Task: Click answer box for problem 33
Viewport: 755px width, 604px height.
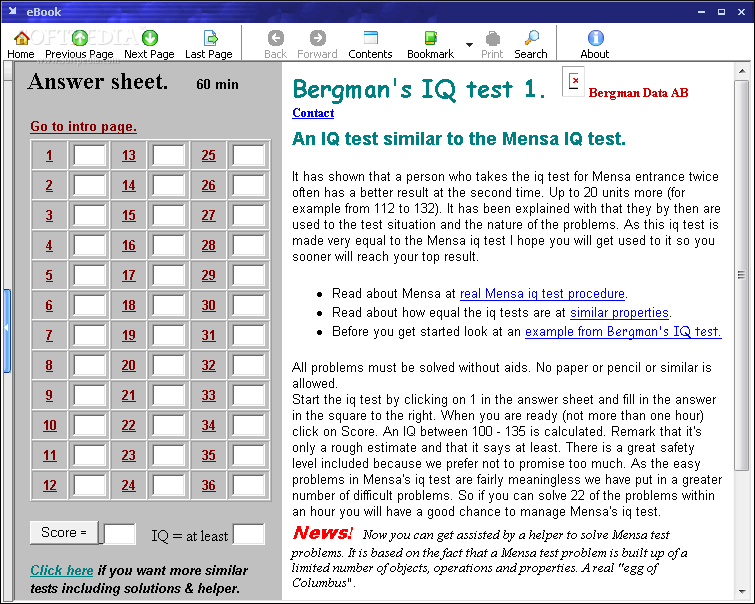Action: tap(248, 395)
